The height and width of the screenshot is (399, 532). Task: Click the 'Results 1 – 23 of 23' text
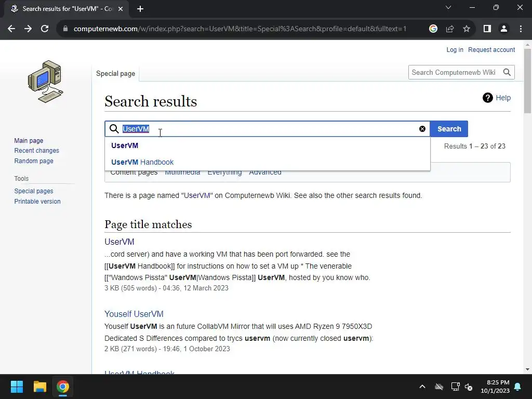pyautogui.click(x=475, y=146)
